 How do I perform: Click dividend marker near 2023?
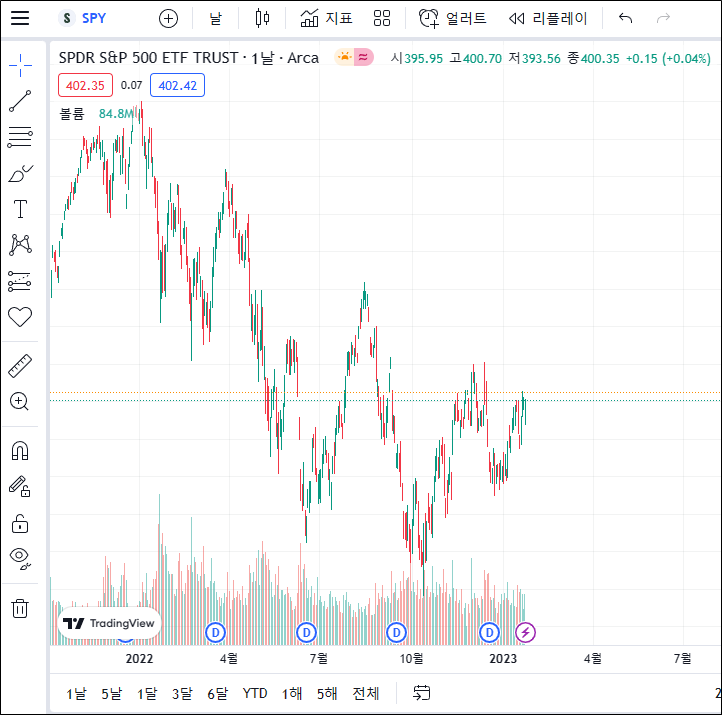[489, 633]
